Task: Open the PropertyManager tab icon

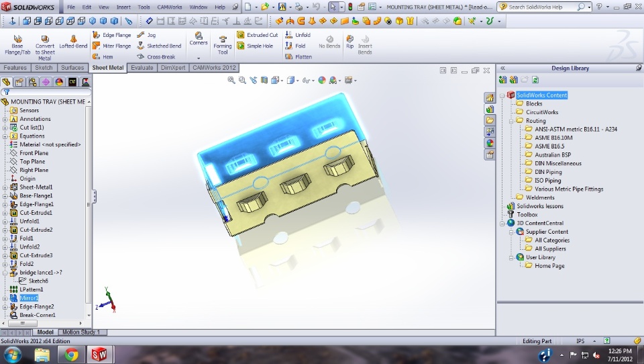Action: (x=19, y=82)
